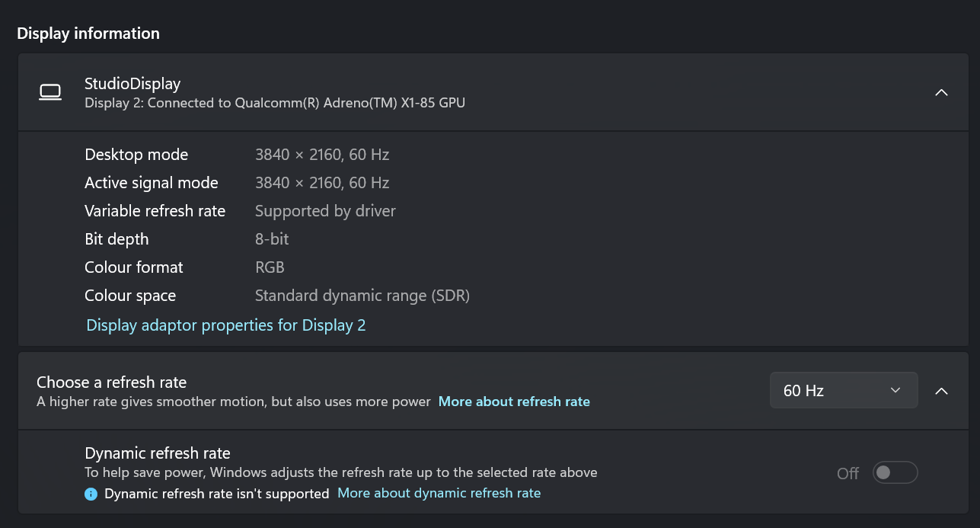Open Display adaptor properties for Display 2

[226, 325]
